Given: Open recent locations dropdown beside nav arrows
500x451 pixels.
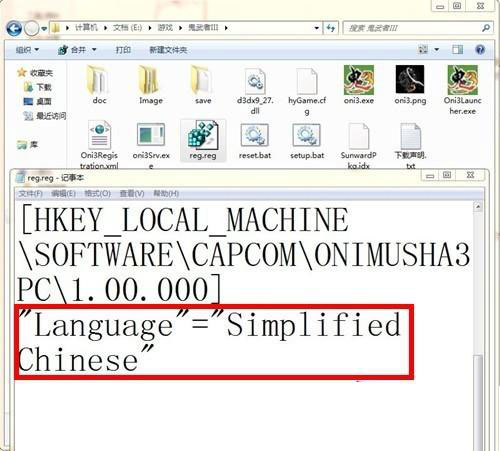Looking at the screenshot, I should click(44, 29).
